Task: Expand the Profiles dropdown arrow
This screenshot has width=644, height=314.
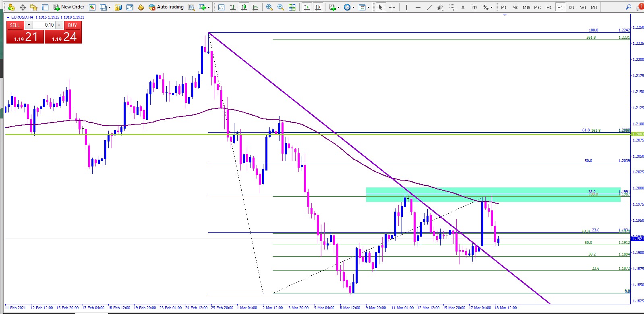Action: [x=110, y=7]
